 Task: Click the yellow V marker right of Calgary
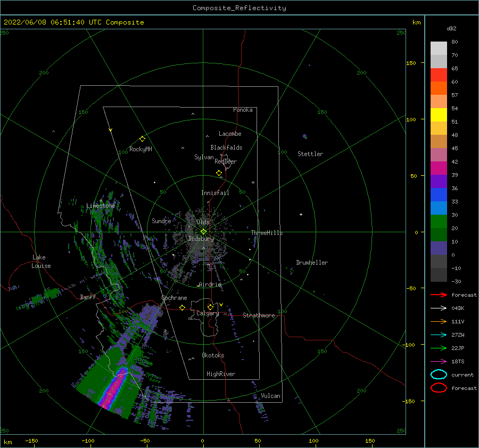(221, 305)
